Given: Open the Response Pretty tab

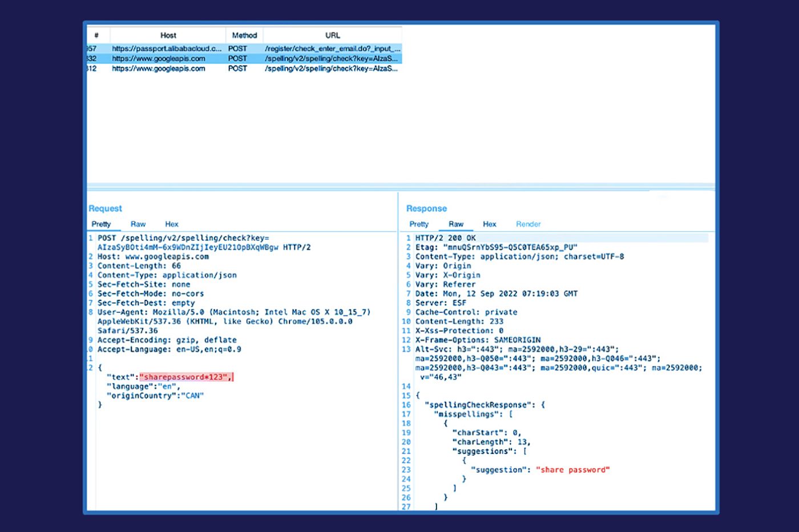Looking at the screenshot, I should point(419,224).
